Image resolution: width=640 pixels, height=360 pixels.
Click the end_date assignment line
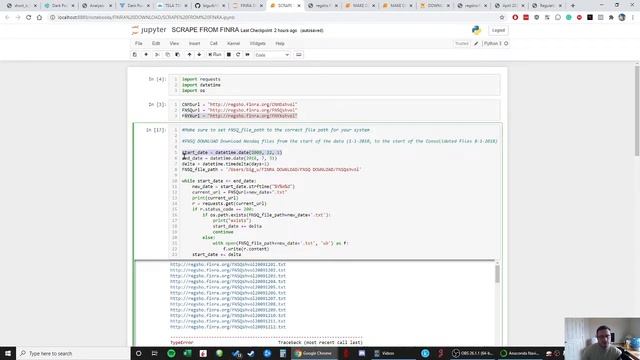(x=229, y=158)
